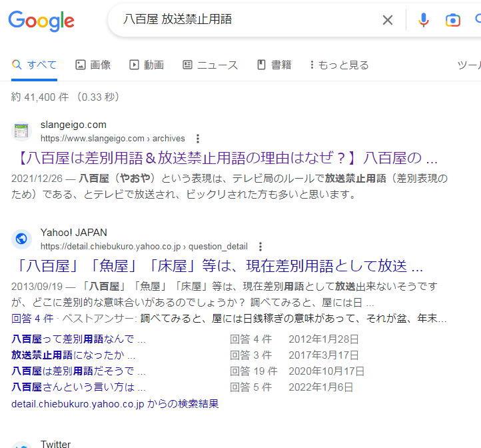Expand the もっと見る menu

pyautogui.click(x=339, y=65)
